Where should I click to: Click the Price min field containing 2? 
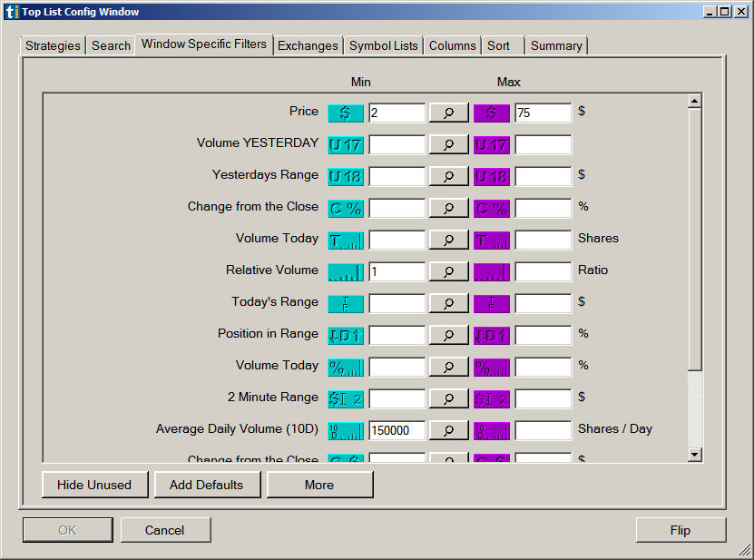(x=397, y=113)
